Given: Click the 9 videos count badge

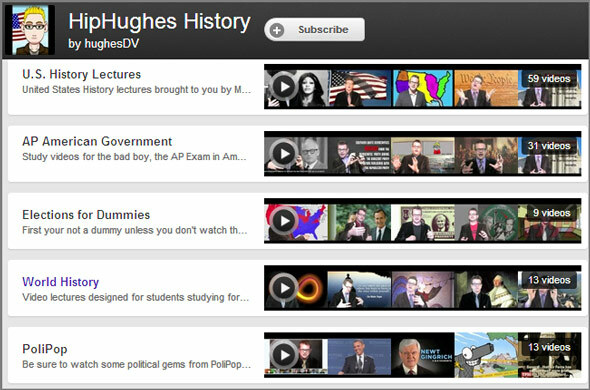Looking at the screenshot, I should [552, 213].
